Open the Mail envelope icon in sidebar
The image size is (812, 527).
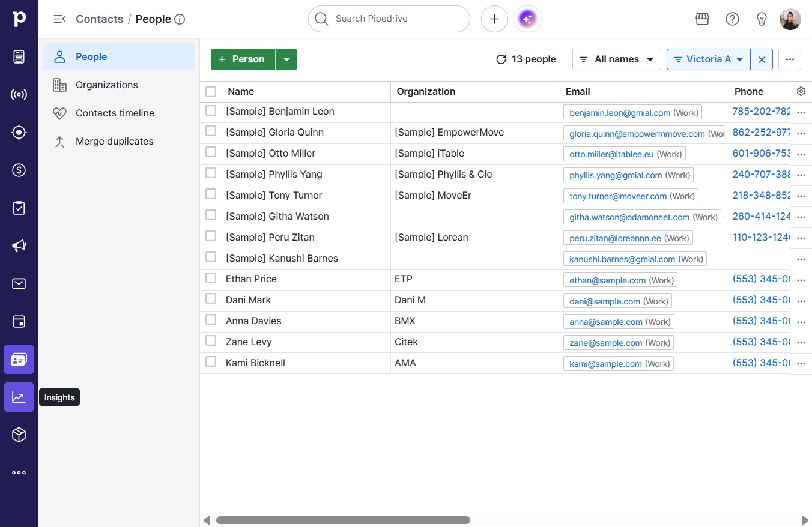19,283
